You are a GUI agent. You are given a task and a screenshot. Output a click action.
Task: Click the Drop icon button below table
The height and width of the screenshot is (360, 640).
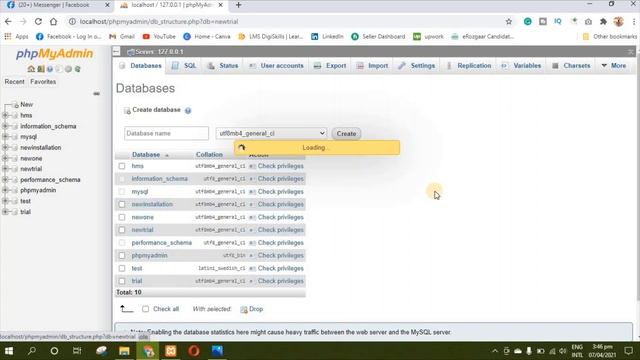(252, 309)
